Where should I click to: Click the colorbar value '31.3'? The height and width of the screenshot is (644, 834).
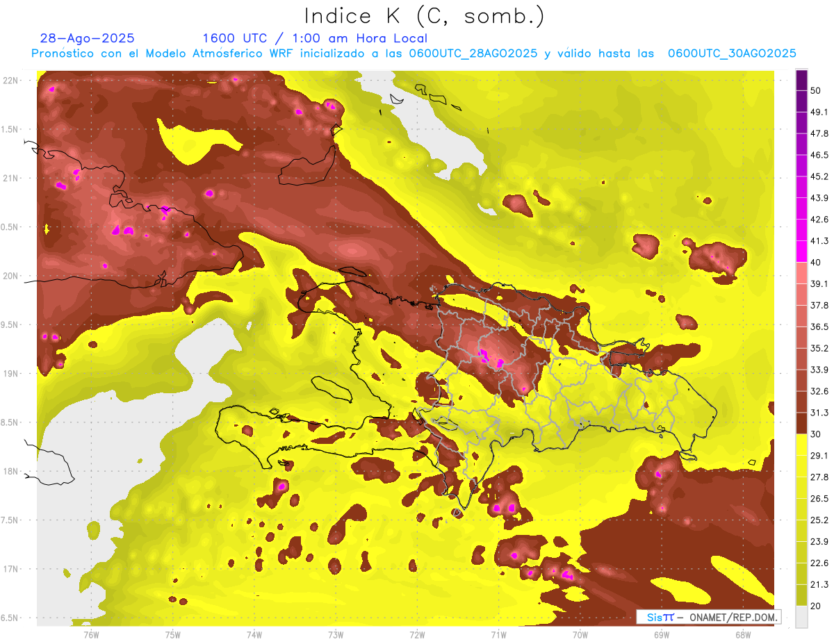[x=819, y=413]
